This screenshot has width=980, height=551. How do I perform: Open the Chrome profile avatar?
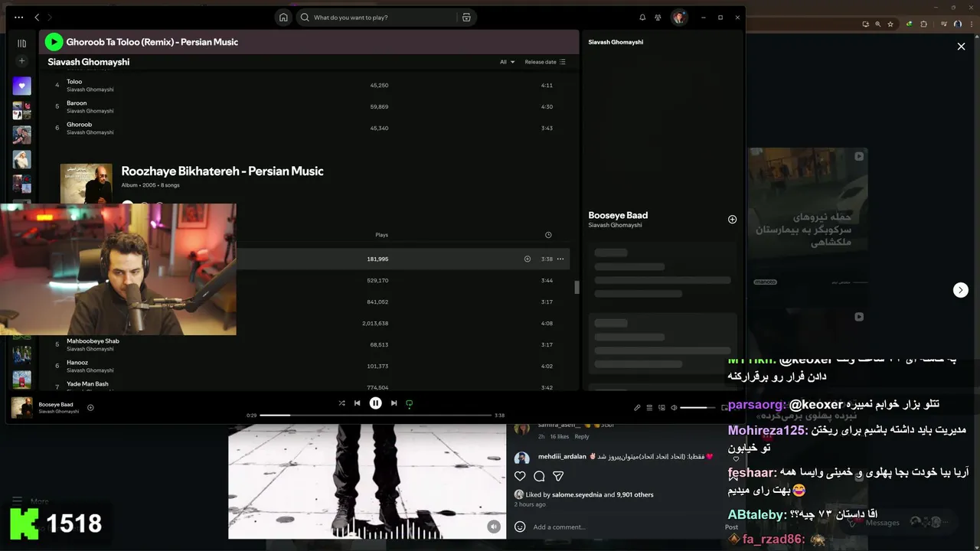click(x=958, y=24)
